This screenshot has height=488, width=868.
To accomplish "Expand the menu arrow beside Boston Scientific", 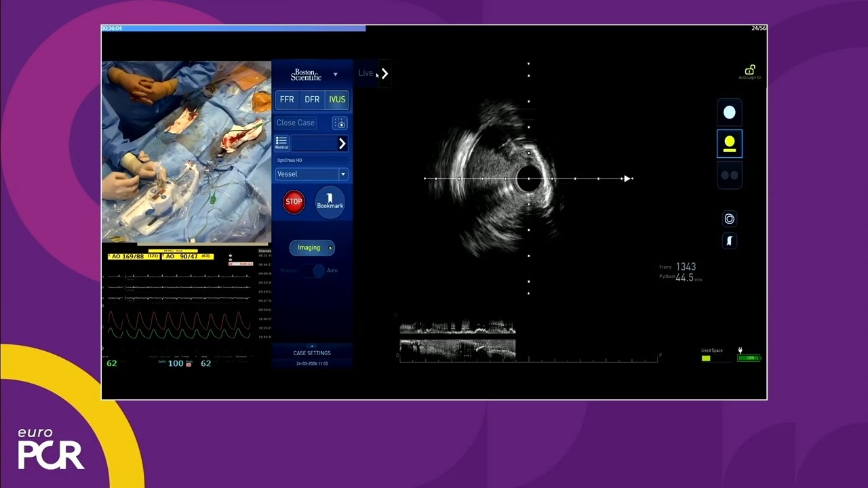I will coord(335,75).
